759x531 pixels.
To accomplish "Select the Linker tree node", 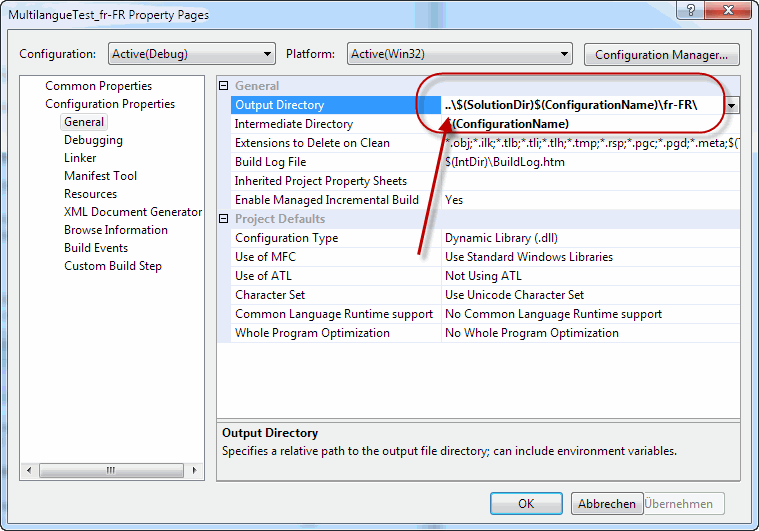I will pyautogui.click(x=80, y=158).
